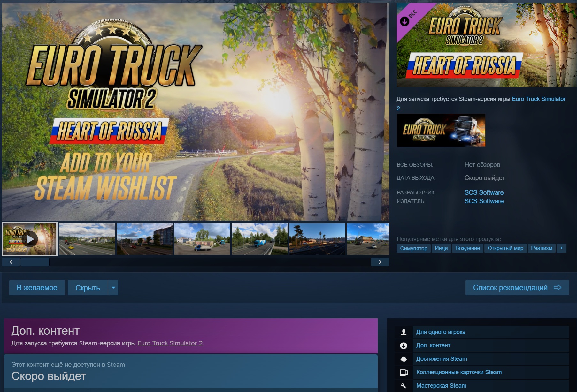Click the Euro Truck Simulator 2 base game banner
577x392 pixels.
click(441, 130)
